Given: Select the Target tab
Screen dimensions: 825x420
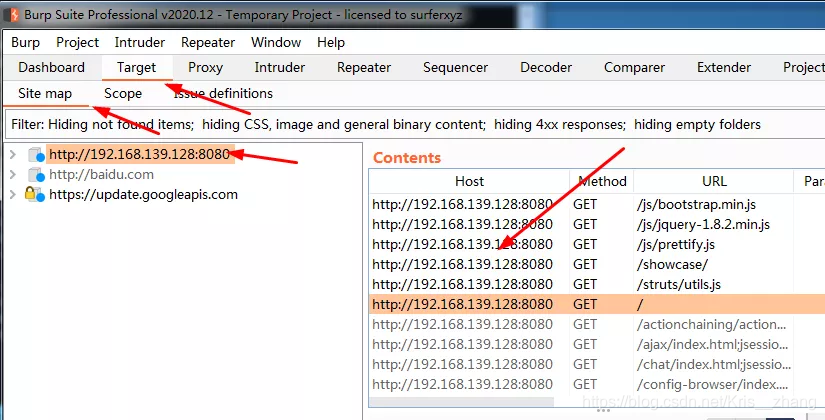Looking at the screenshot, I should click(136, 67).
